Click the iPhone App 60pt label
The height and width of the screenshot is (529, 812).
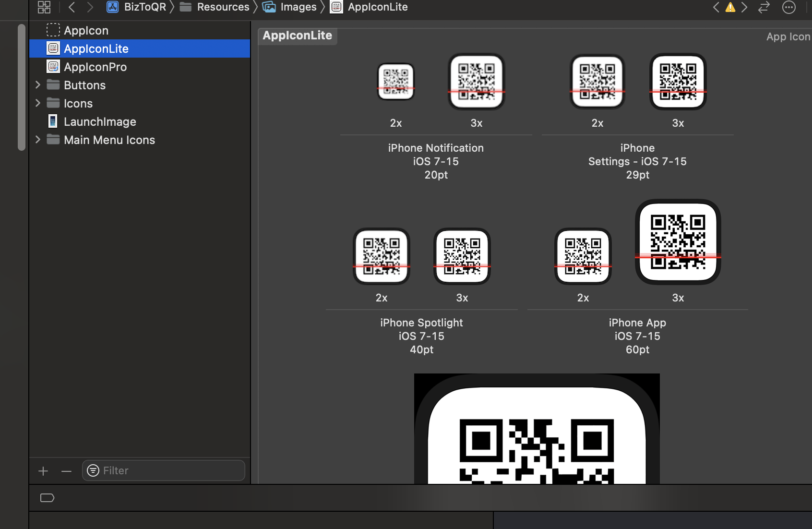tap(637, 336)
